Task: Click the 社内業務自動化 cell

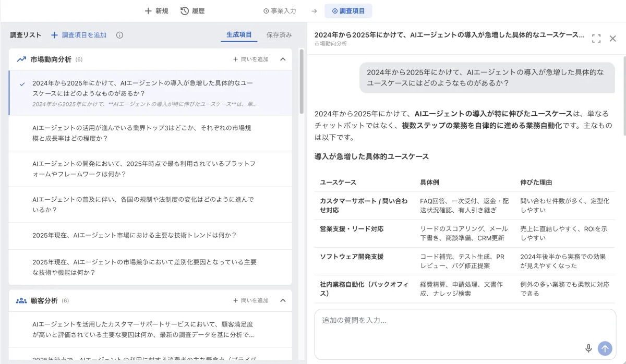Action: click(365, 289)
